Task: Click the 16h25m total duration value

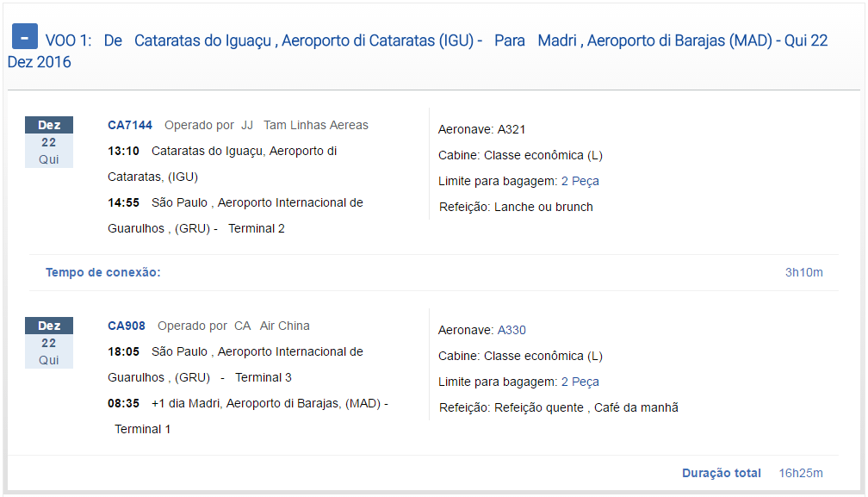Action: 801,473
